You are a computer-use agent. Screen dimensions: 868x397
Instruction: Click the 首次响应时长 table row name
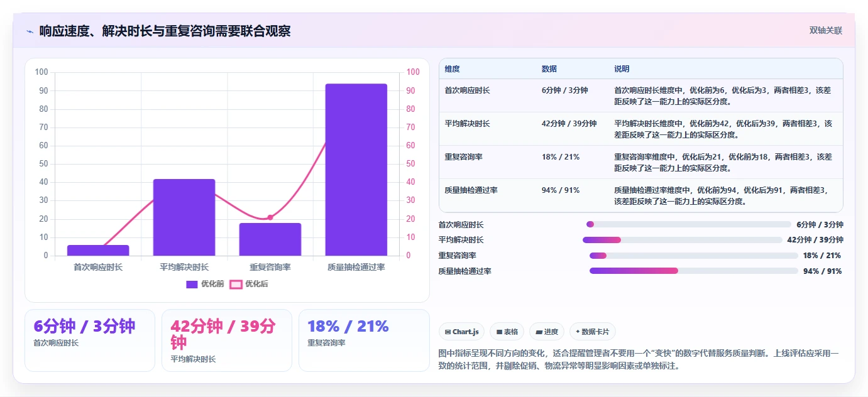[467, 90]
